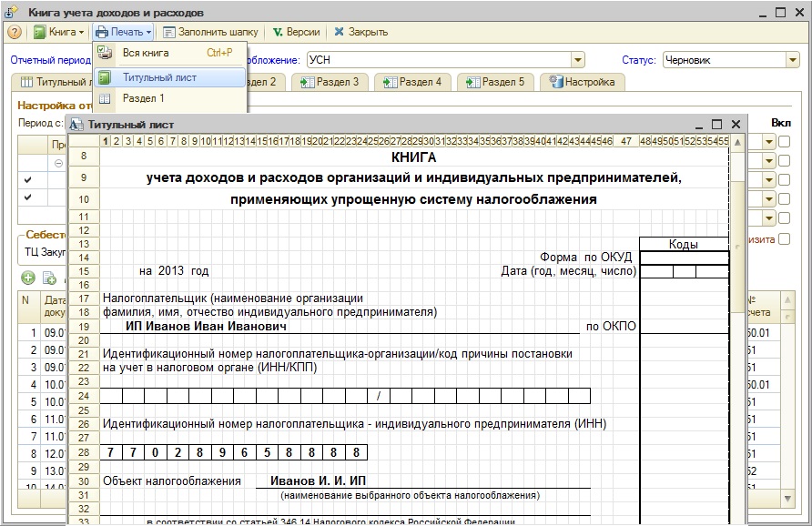Open Версии from the toolbar
This screenshot has width=812, height=526.
(296, 32)
